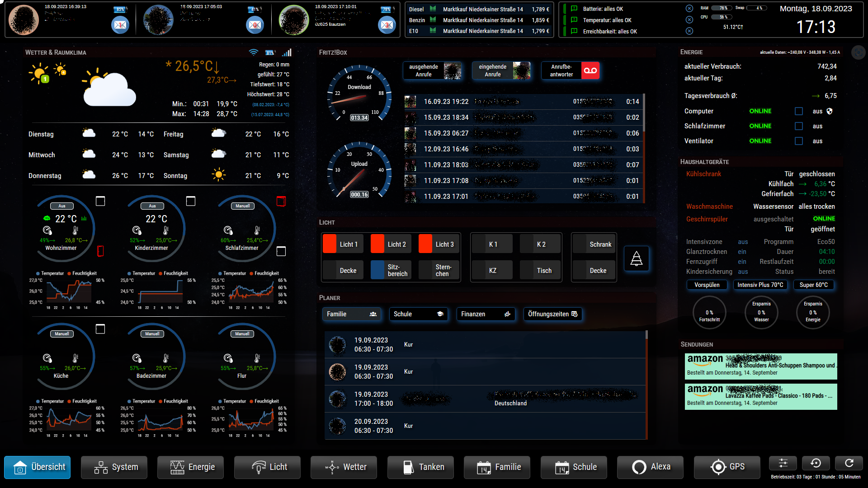Toggle the Schrank light
Screen dimensions: 868x488
(x=594, y=244)
